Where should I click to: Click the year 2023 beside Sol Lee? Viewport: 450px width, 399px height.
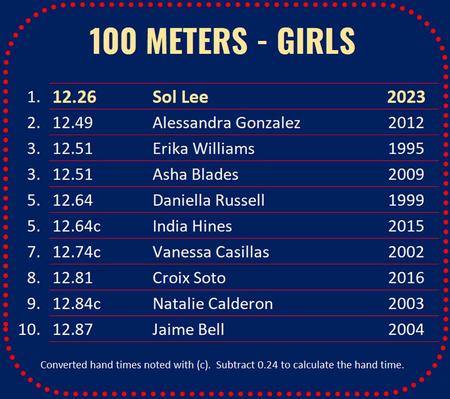tap(406, 97)
